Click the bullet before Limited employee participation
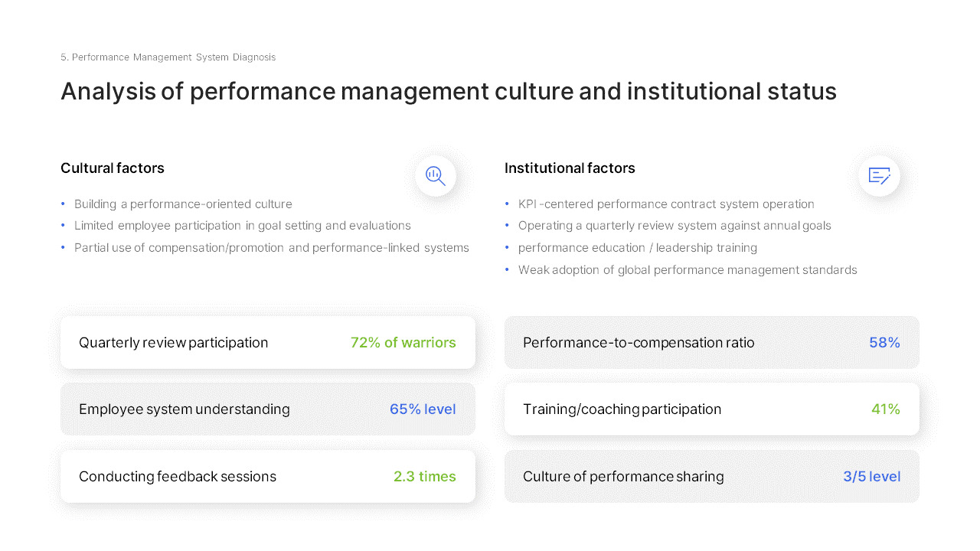 (x=63, y=226)
